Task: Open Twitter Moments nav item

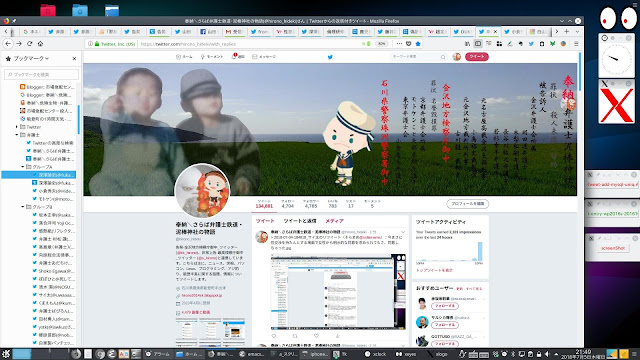Action: click(x=212, y=57)
